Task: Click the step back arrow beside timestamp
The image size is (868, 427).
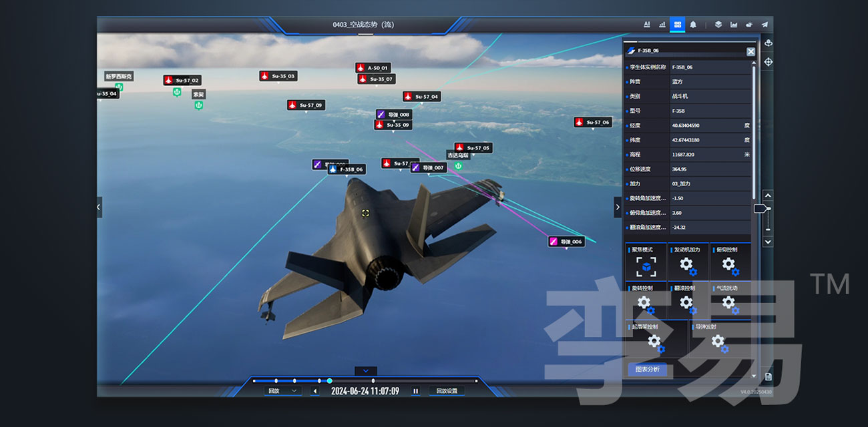Action: tap(315, 392)
